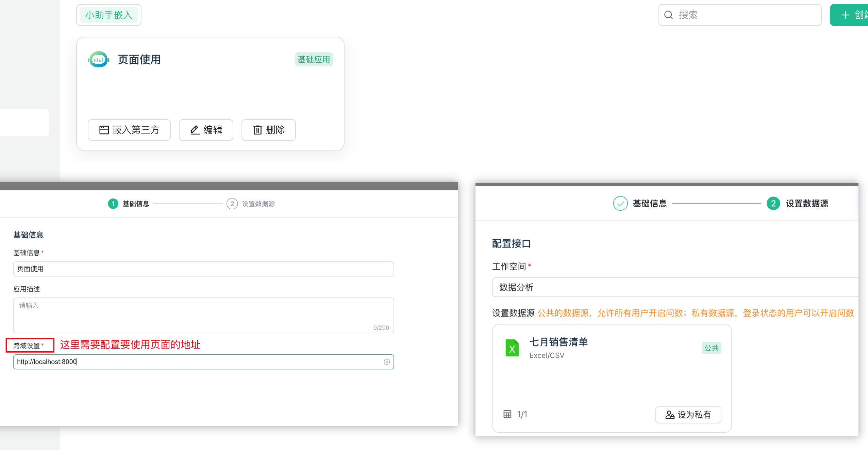Click the green 创建 button

[849, 15]
